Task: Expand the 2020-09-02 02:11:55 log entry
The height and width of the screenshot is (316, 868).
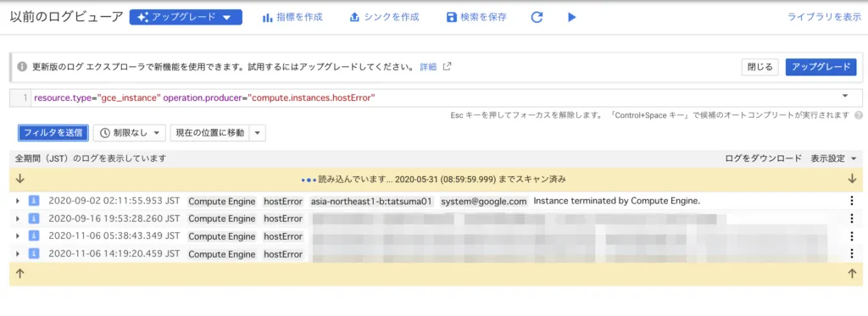Action: pos(18,202)
